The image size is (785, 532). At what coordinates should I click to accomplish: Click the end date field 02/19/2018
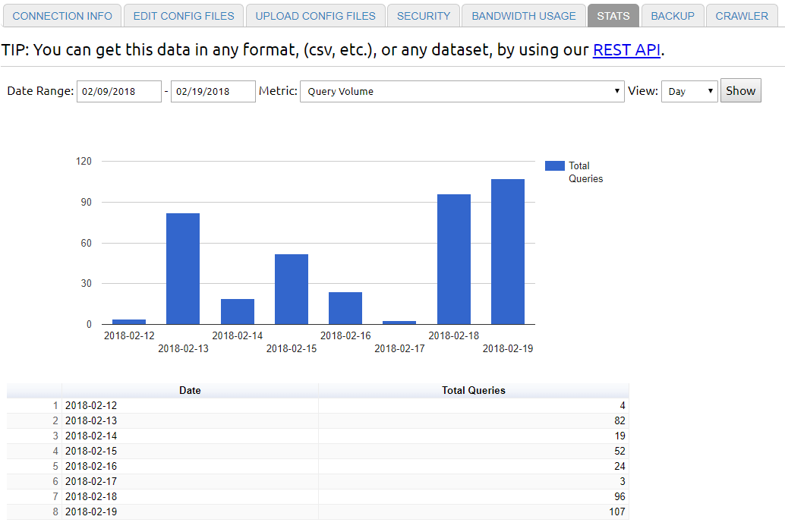click(x=213, y=91)
